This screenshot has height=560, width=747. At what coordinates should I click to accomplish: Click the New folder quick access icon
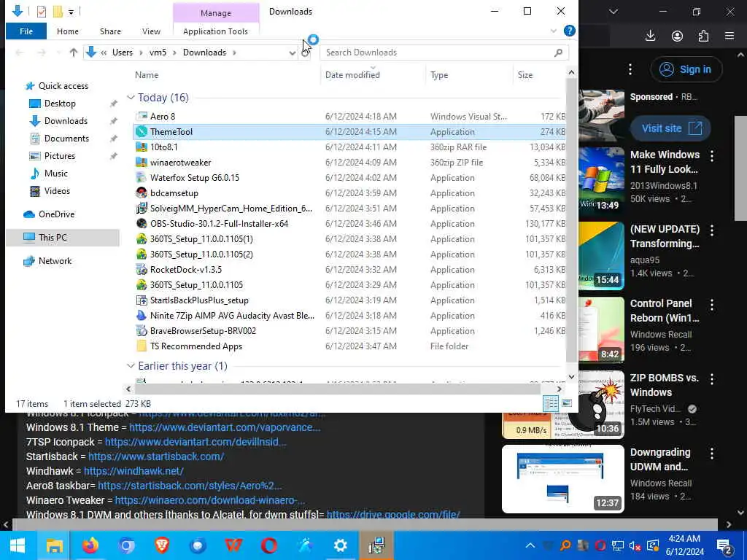[x=58, y=11]
